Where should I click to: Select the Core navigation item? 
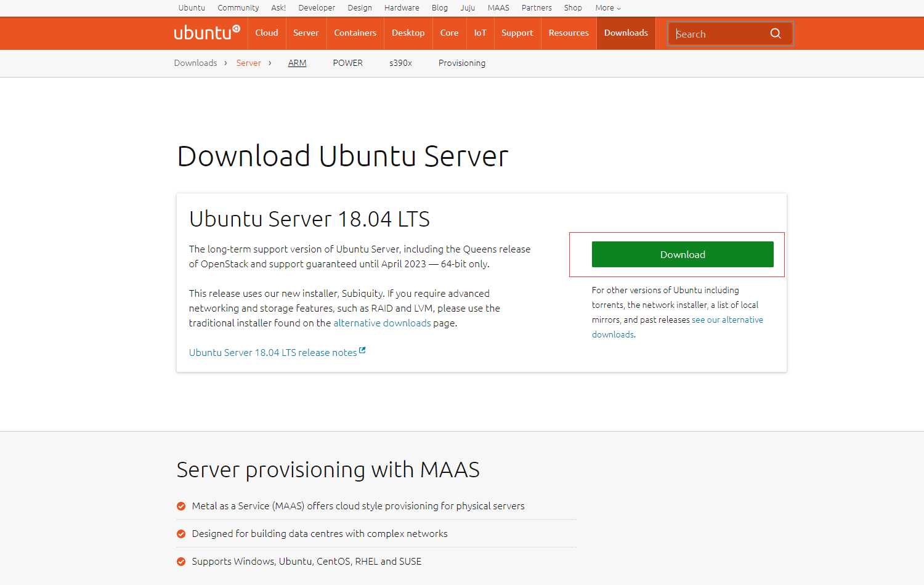click(449, 33)
